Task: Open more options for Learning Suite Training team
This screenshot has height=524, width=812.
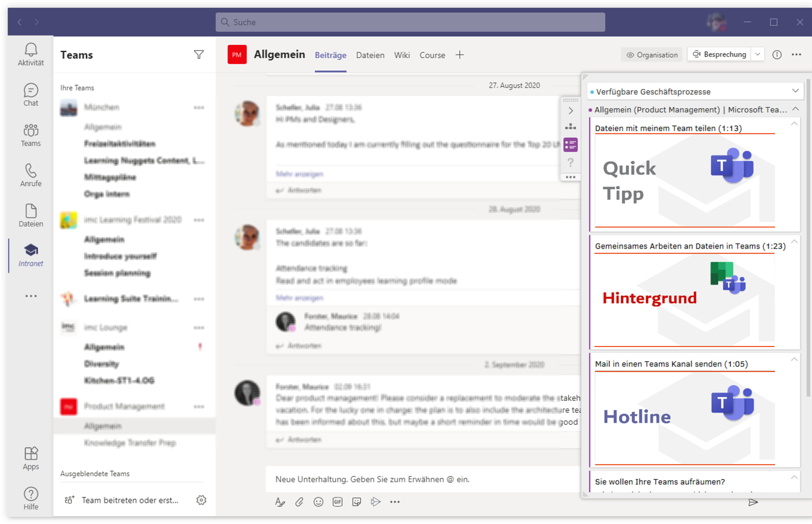Action: coord(199,299)
